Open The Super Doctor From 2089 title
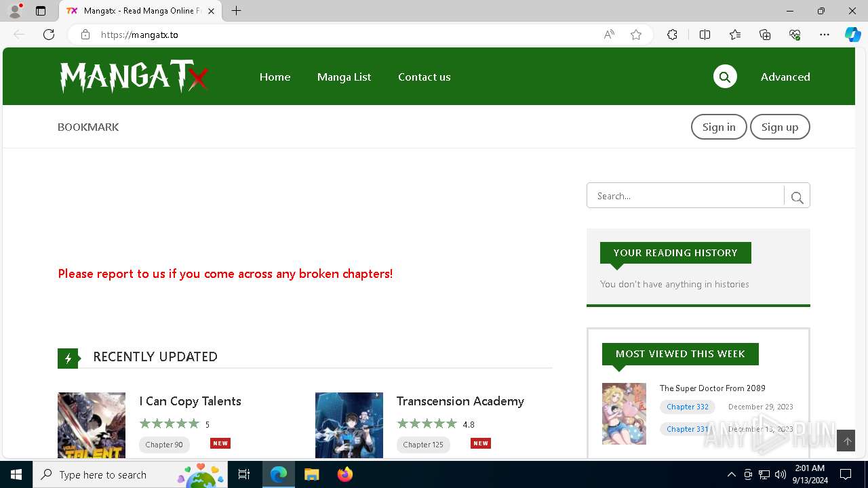This screenshot has height=488, width=868. tap(713, 388)
